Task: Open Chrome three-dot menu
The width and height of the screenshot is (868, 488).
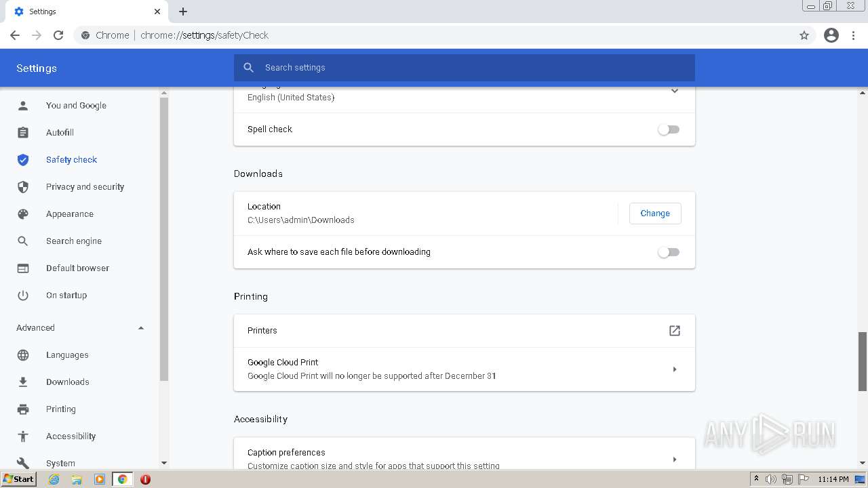Action: click(x=854, y=35)
